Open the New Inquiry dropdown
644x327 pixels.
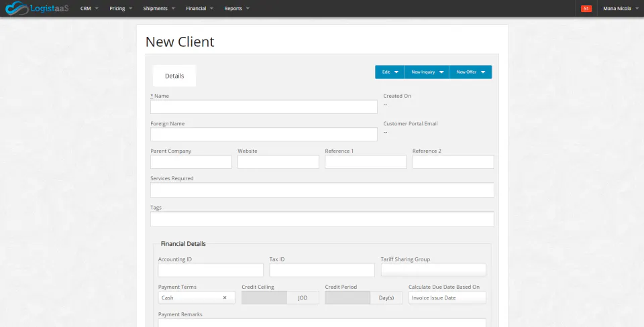coord(427,72)
